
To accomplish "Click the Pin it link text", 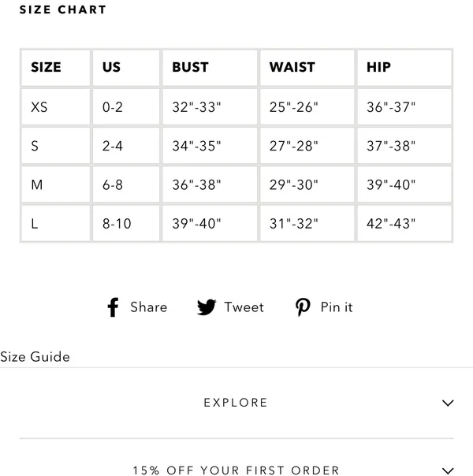I will pyautogui.click(x=337, y=307).
